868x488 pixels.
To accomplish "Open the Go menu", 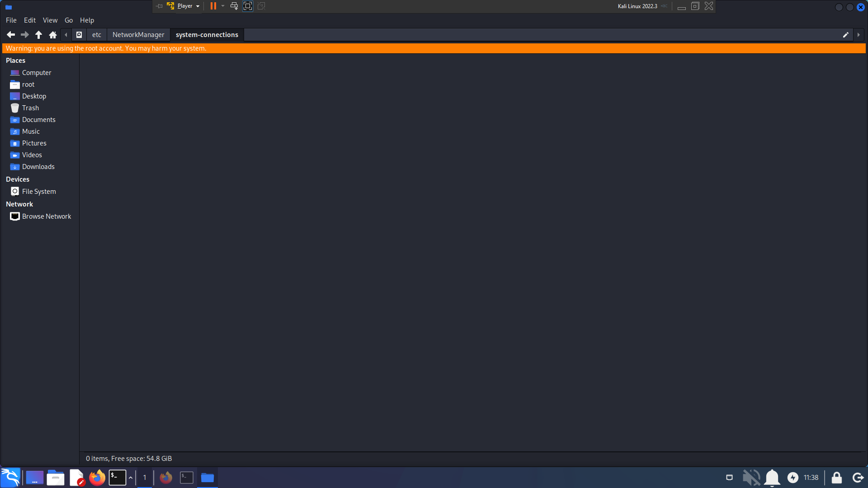I will (x=68, y=20).
